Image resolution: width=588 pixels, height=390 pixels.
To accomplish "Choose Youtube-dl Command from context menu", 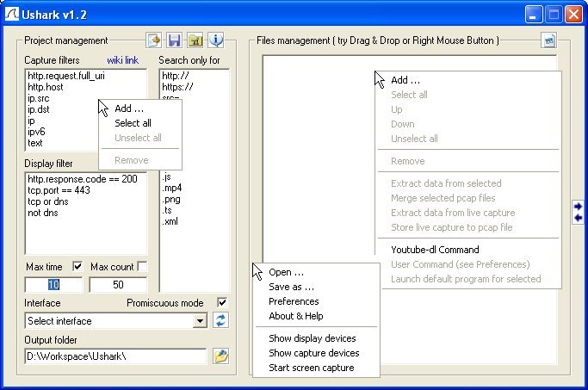I will 435,250.
